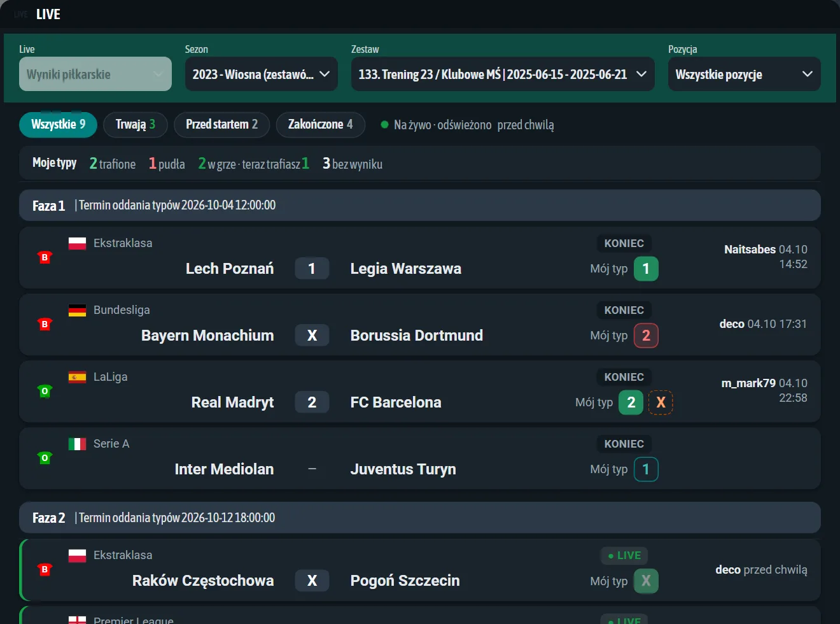Click the score box X for Raków Częstochowa match
The image size is (840, 624).
pos(312,581)
